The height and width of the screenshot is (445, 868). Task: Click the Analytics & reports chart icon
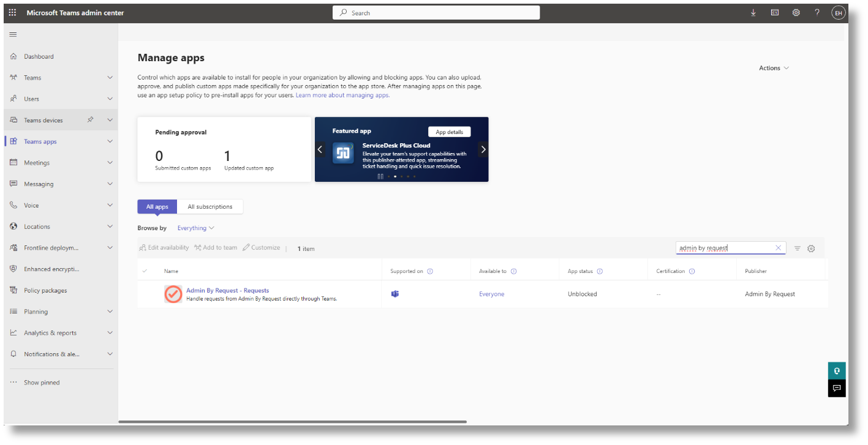13,332
